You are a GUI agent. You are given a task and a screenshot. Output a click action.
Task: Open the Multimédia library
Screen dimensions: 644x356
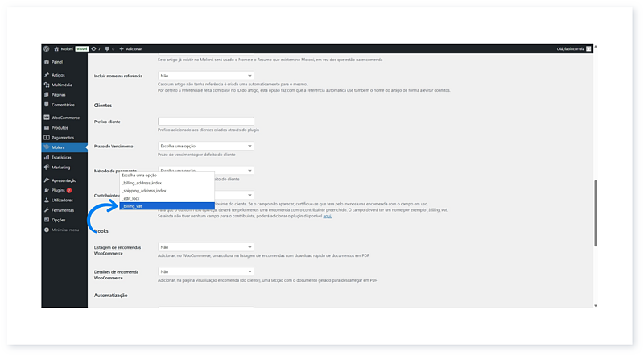(x=61, y=84)
